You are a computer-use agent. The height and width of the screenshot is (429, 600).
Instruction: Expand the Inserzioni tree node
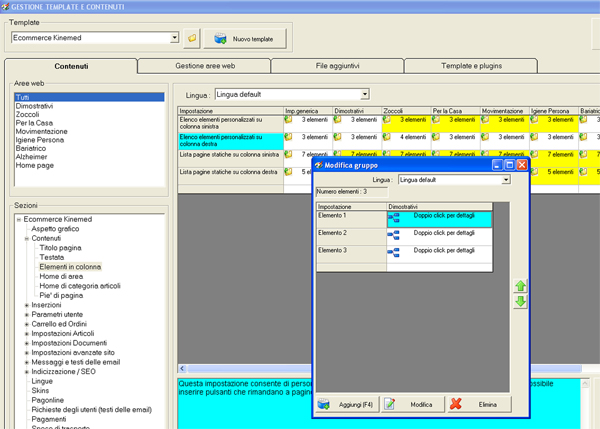point(27,305)
